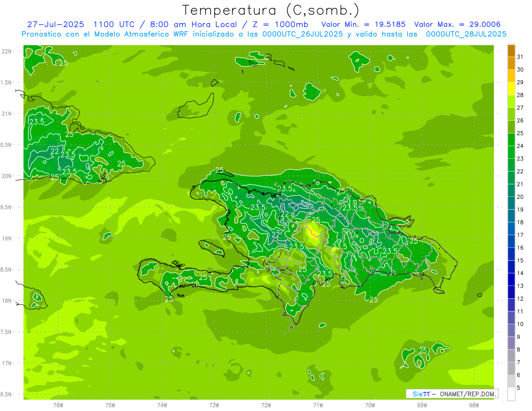Click the gray legend swatch between 6 and 7

pyautogui.click(x=511, y=368)
